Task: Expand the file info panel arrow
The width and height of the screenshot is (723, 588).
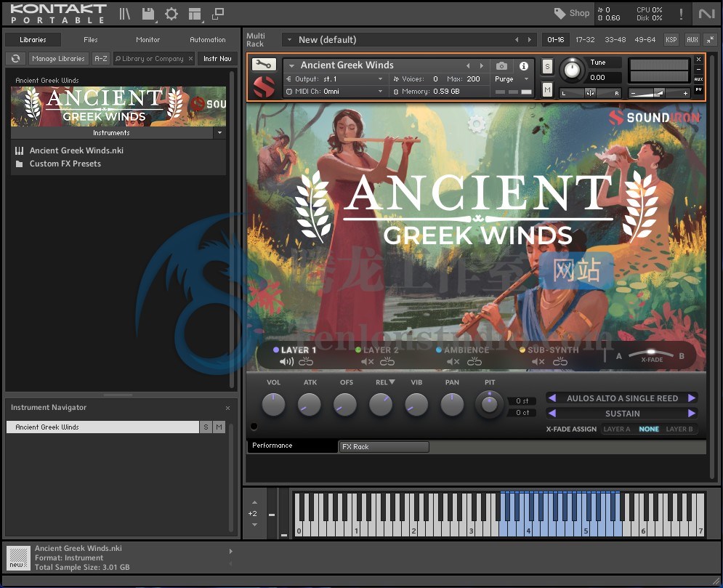Action: [x=231, y=551]
